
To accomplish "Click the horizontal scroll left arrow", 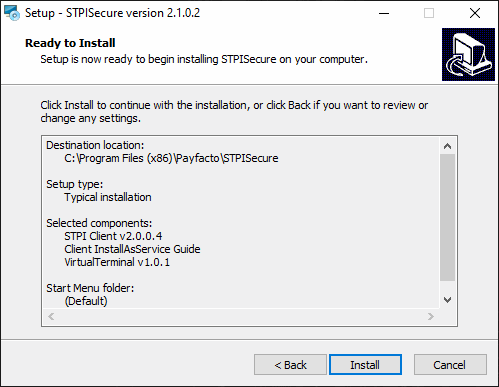I will (51, 316).
